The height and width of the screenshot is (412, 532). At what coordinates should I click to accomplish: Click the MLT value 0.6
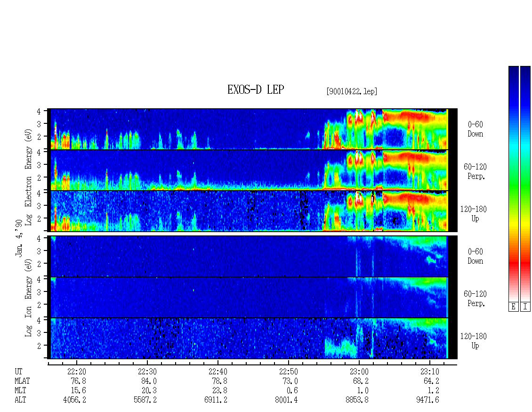coord(292,391)
